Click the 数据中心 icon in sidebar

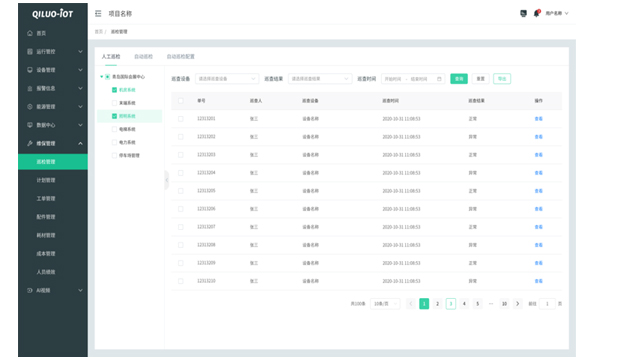30,125
